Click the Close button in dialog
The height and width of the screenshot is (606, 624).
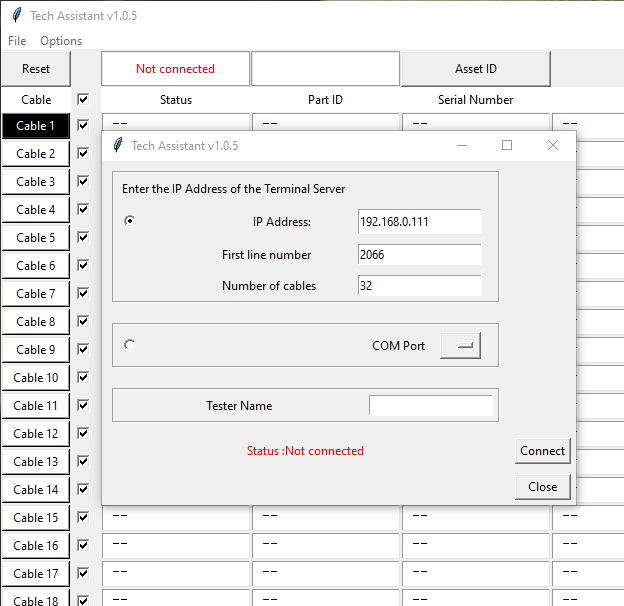tap(543, 487)
